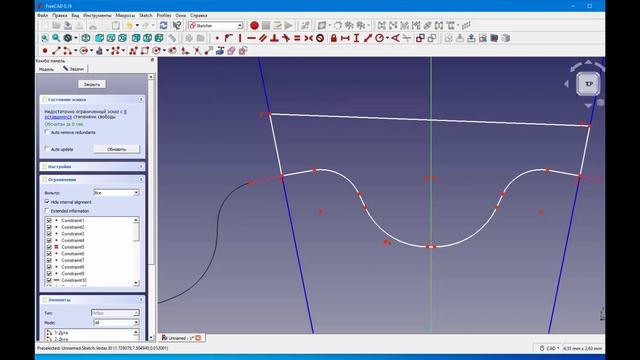This screenshot has height=360, width=640.
Task: Open the draw style dropdown arrow
Action: coord(76,38)
